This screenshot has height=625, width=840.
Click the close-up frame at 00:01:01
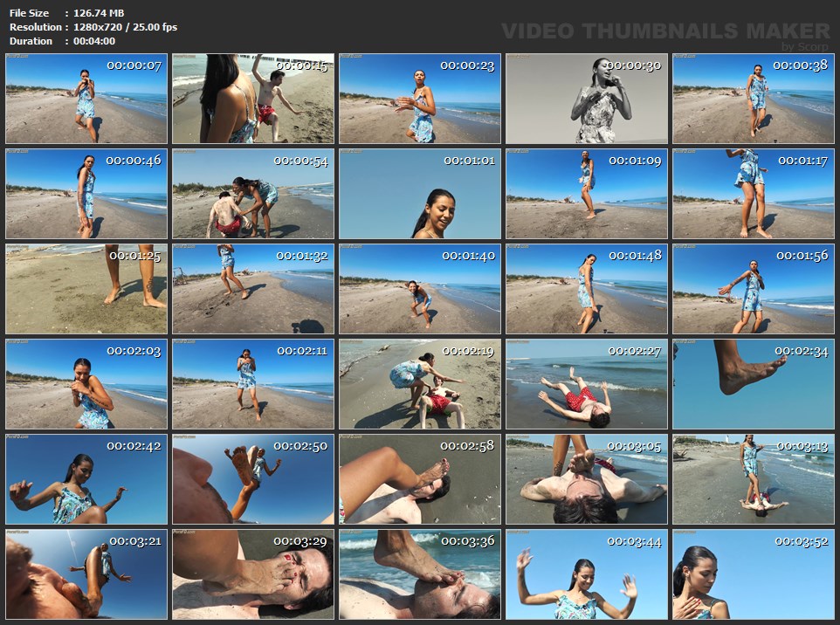420,193
